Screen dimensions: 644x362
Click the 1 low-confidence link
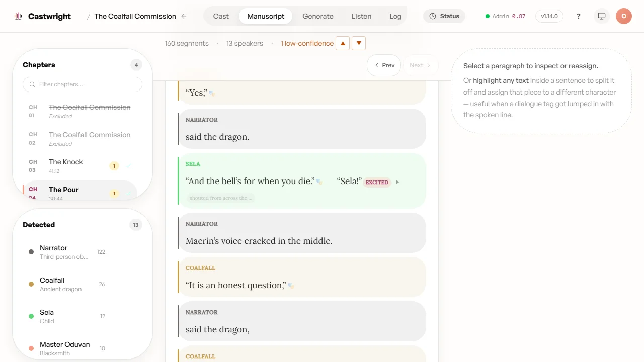[307, 43]
